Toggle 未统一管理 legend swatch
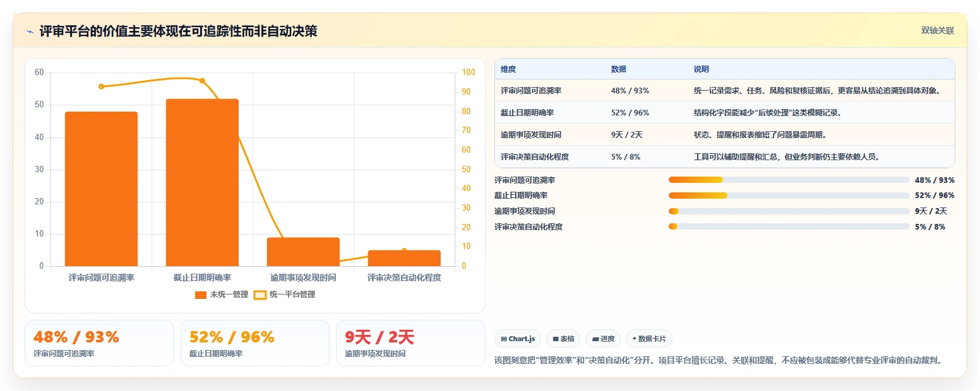The height and width of the screenshot is (391, 980). [201, 295]
